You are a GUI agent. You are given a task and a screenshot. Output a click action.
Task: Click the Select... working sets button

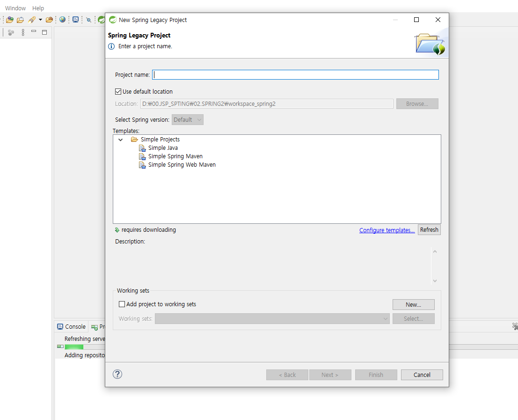pyautogui.click(x=413, y=318)
